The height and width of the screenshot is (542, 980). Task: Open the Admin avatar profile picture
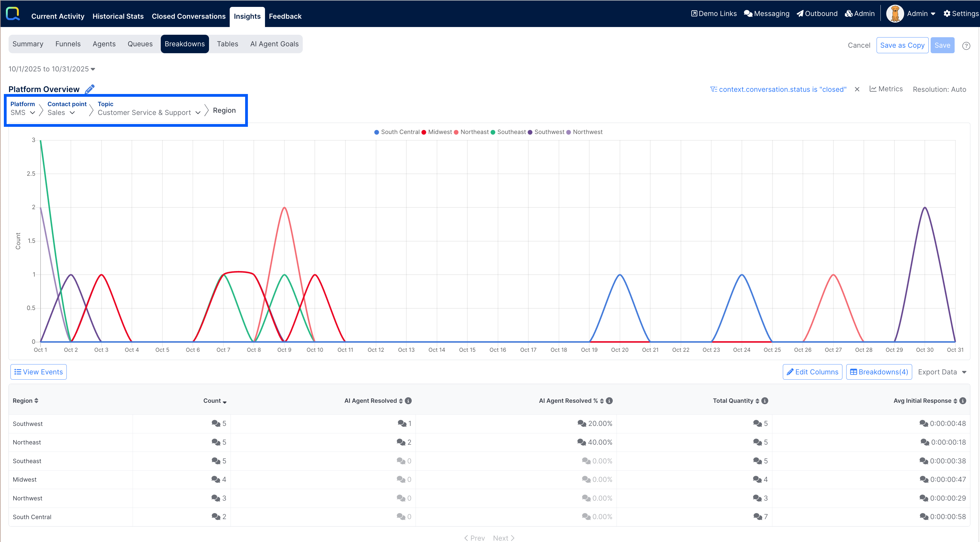(x=895, y=14)
